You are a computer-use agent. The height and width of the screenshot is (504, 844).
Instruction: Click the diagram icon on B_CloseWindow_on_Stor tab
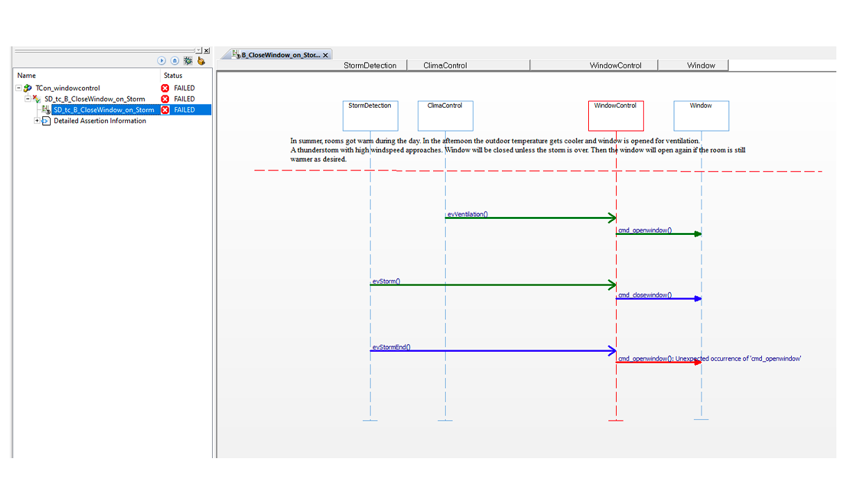(x=236, y=54)
